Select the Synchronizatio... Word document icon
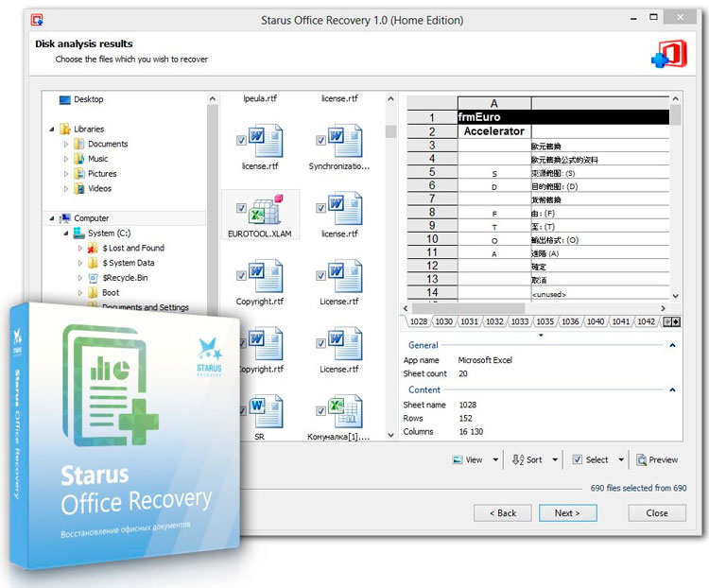Image resolution: width=709 pixels, height=588 pixels. (x=345, y=141)
